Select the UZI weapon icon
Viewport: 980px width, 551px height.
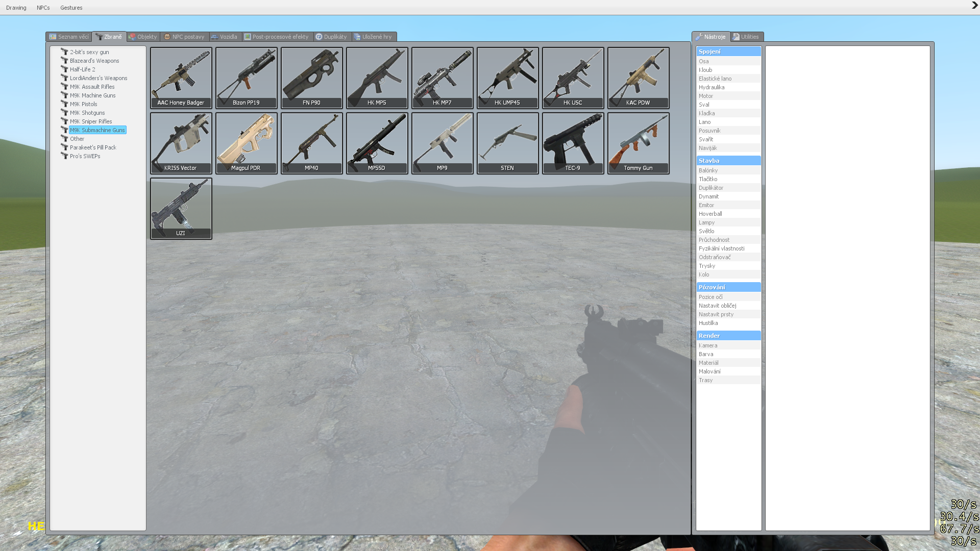[x=181, y=208]
